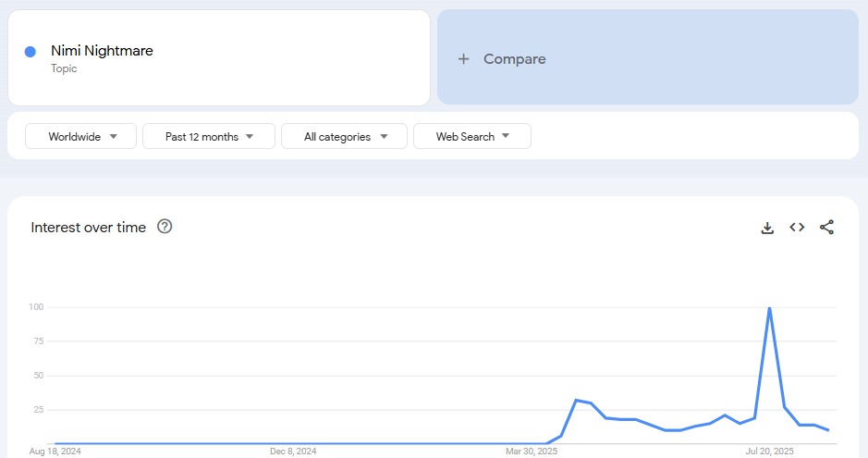Expand the Web Search type dropdown
Viewport: 868px width, 458px height.
pos(471,137)
